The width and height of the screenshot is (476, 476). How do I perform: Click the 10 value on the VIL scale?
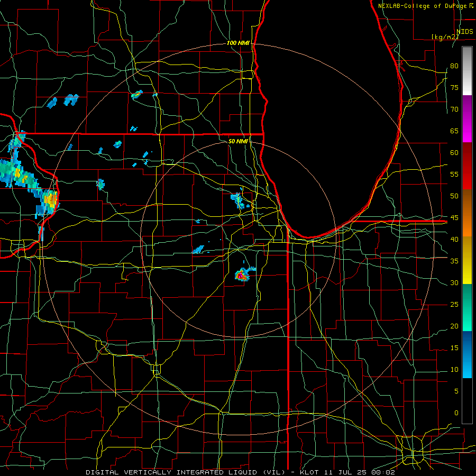pyautogui.click(x=454, y=370)
